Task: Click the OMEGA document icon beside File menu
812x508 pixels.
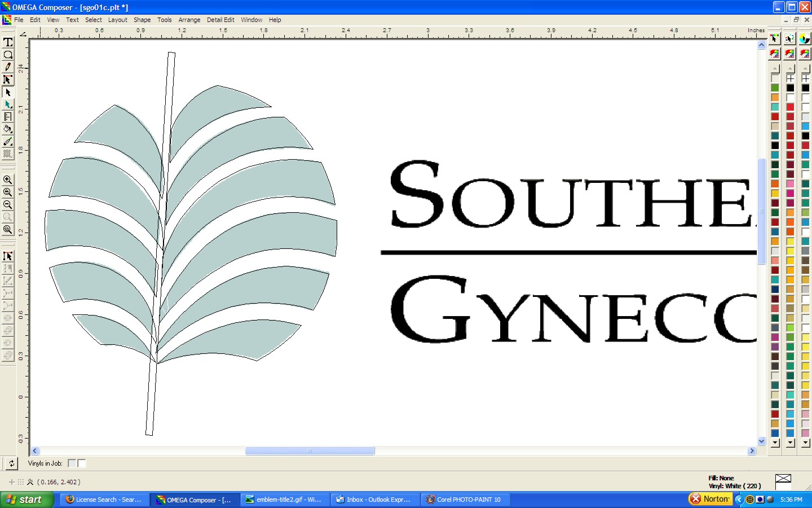Action: [7, 20]
